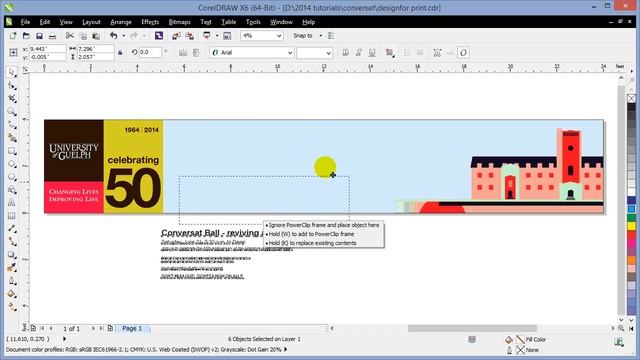Click the Open folder icon
The width and height of the screenshot is (640, 360).
(x=26, y=36)
